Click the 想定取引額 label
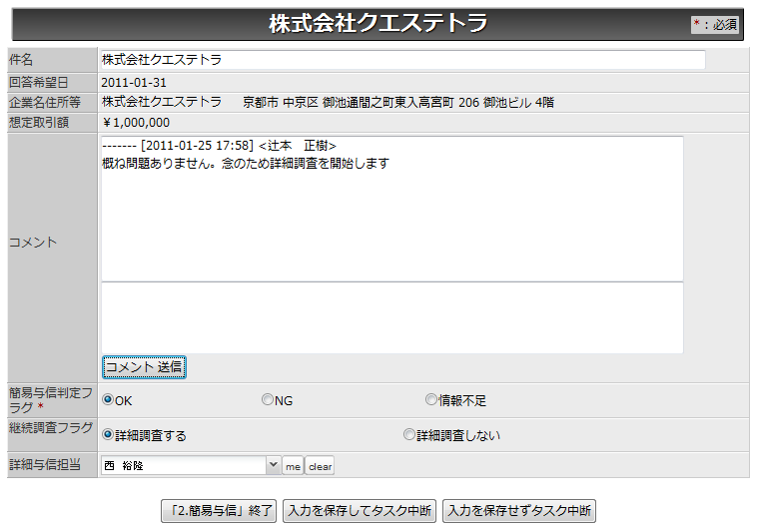 [x=39, y=123]
